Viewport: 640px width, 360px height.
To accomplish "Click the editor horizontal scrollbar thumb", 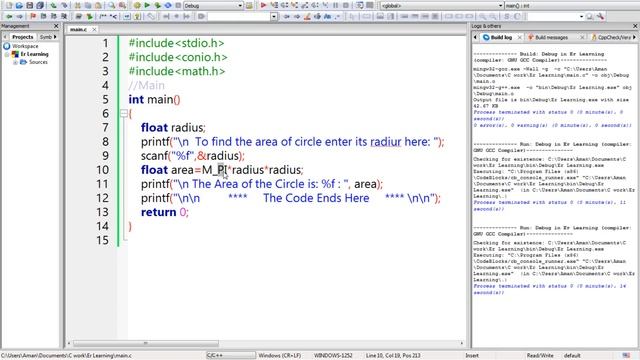I will (146, 343).
